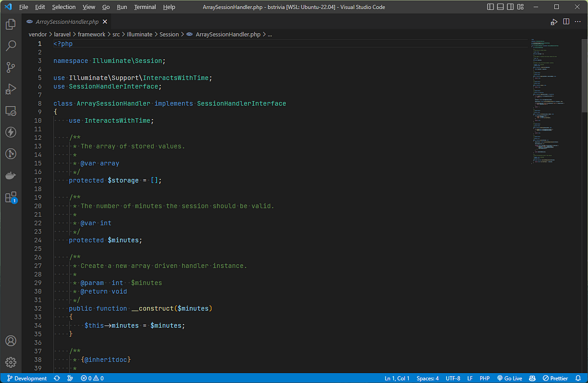Image resolution: width=588 pixels, height=383 pixels.
Task: Toggle the bottom Panel layout icon
Action: (x=501, y=7)
